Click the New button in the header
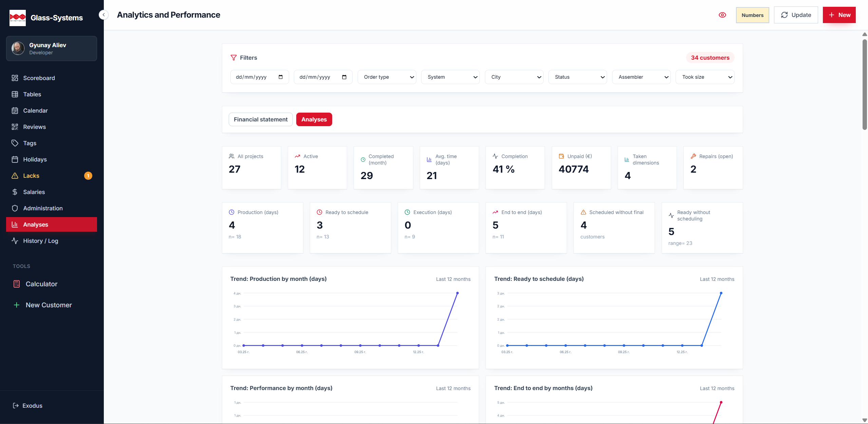Screen dimensions: 868x424 pos(839,15)
